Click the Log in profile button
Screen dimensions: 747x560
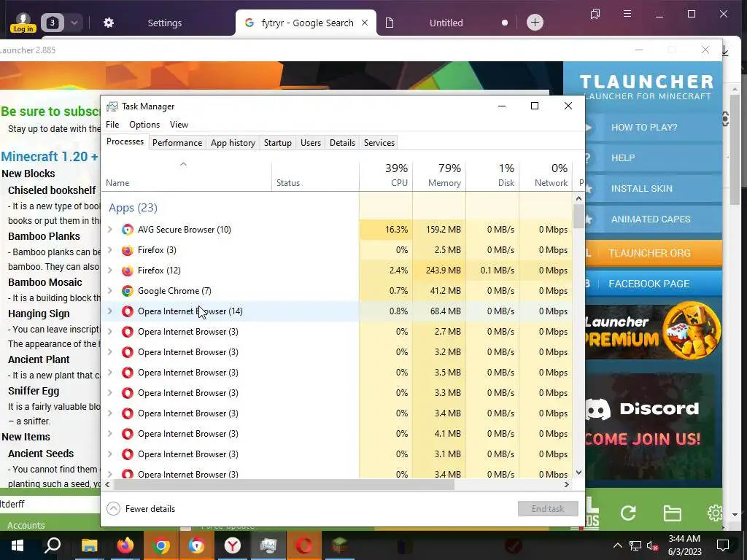point(23,23)
